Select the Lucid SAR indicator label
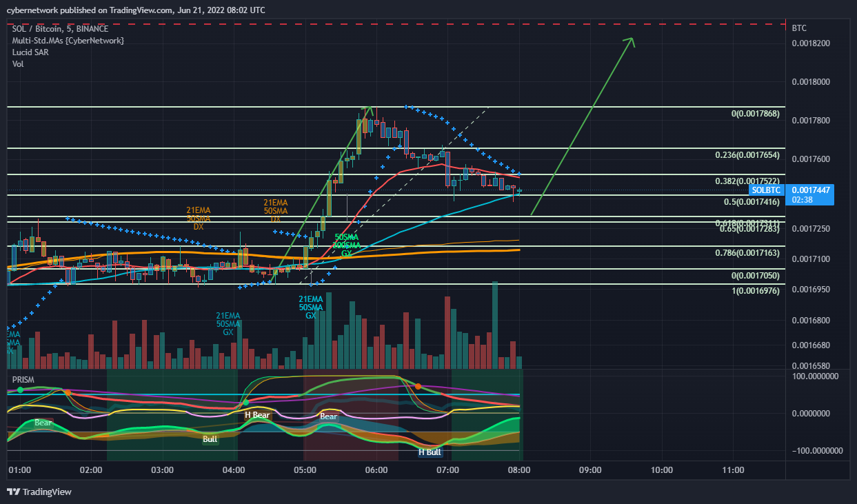Image resolution: width=857 pixels, height=504 pixels. [x=30, y=52]
